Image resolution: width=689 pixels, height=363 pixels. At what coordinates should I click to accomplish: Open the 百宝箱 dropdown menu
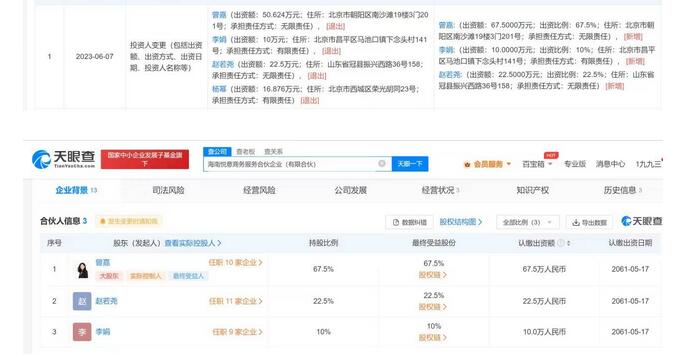(x=537, y=164)
